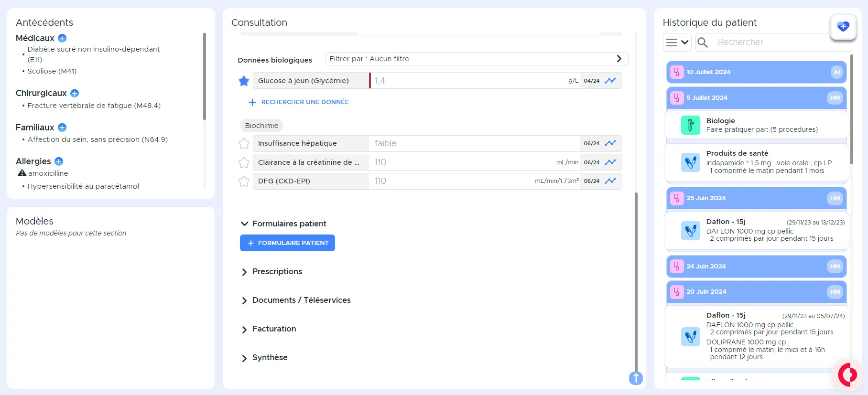Add a new family antecedent

(x=62, y=128)
